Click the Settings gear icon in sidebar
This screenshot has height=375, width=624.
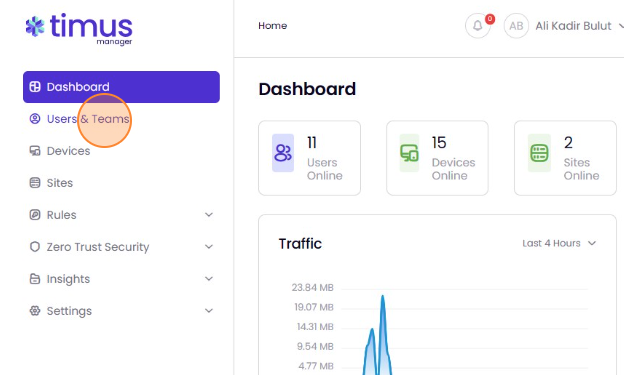[35, 311]
